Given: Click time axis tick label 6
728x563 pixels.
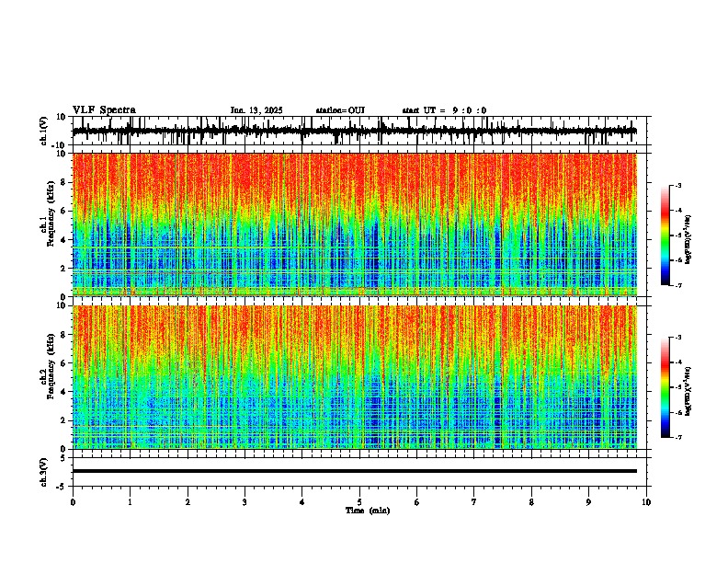Looking at the screenshot, I should tap(417, 502).
